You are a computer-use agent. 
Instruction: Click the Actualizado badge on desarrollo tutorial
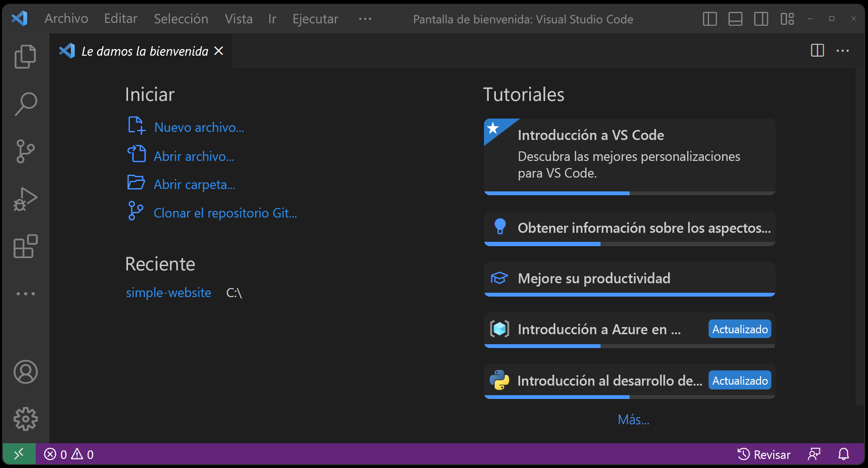click(x=740, y=380)
